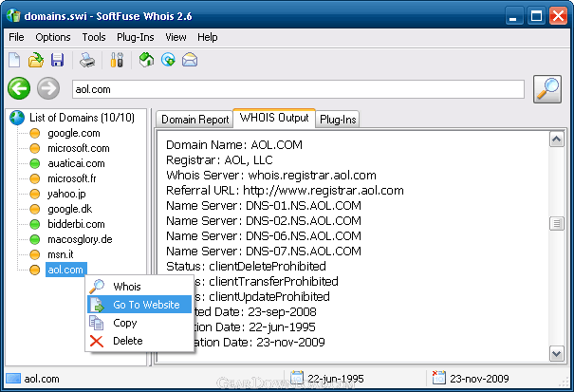Screen dimensions: 574x392
Task: Select the WHOIS Output tab
Action: (274, 118)
